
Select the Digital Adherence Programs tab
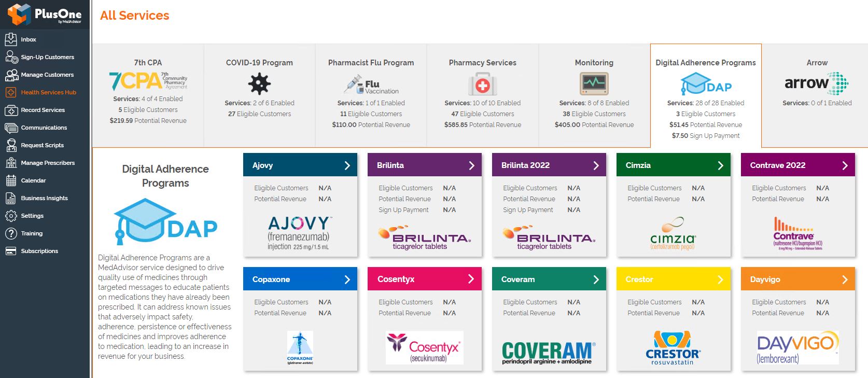coord(706,95)
